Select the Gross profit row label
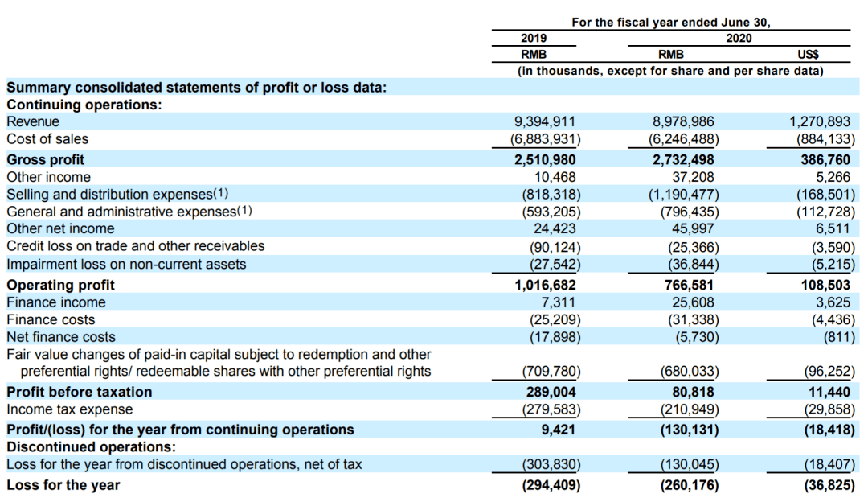 (x=45, y=159)
